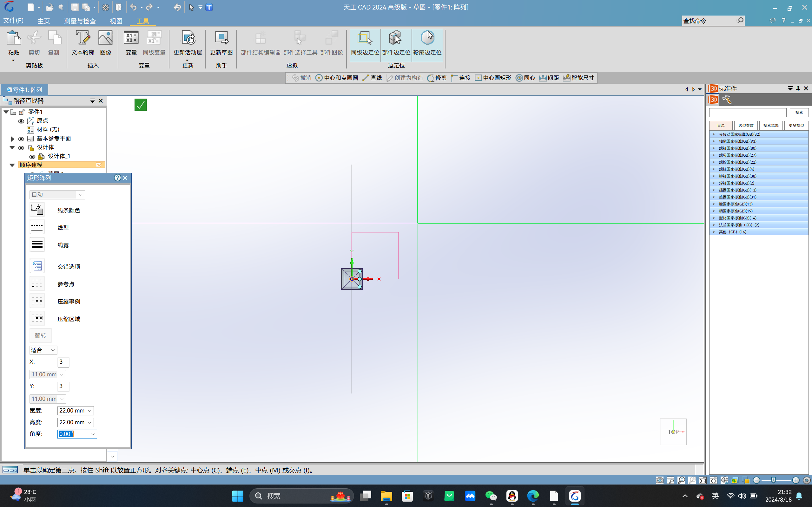Click the 撤消 (Undo) command bar button

coord(302,78)
